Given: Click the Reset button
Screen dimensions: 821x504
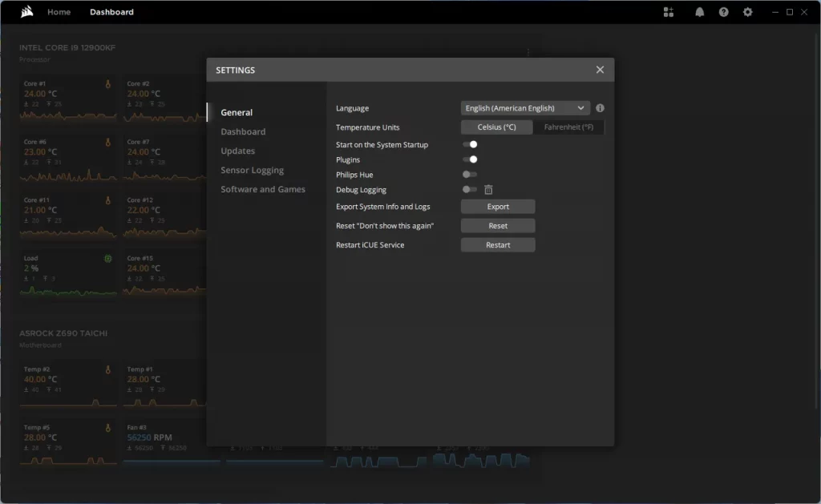Looking at the screenshot, I should tap(498, 226).
